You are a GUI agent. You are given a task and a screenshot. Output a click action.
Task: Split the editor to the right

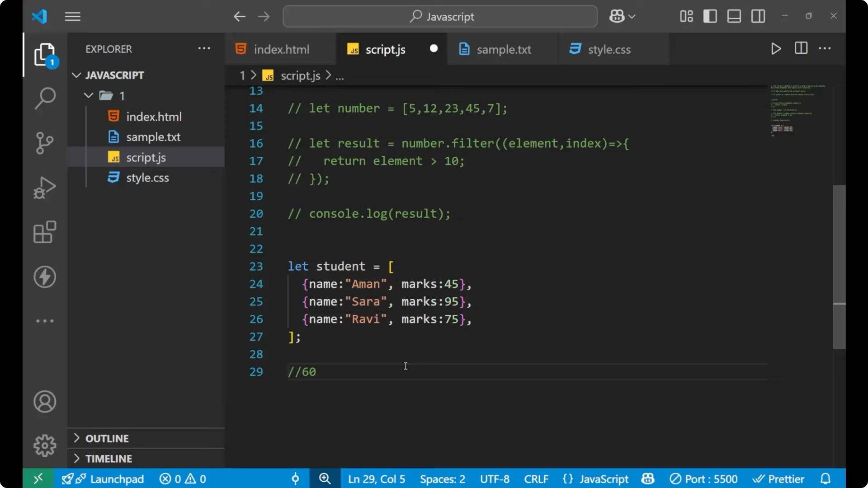[801, 48]
